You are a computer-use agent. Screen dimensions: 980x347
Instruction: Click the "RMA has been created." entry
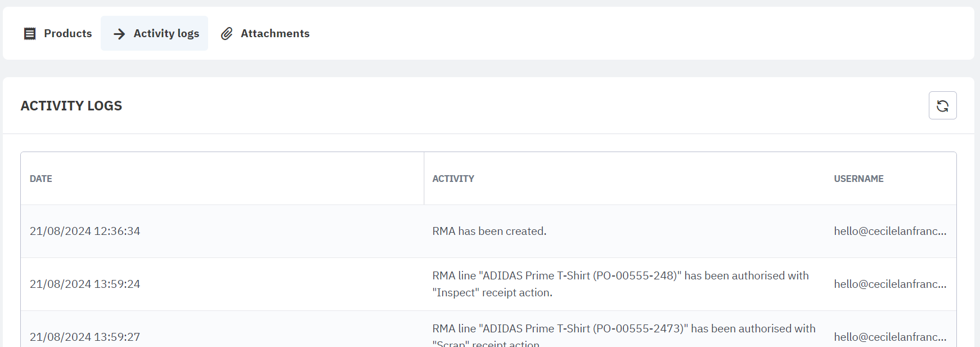click(x=489, y=231)
